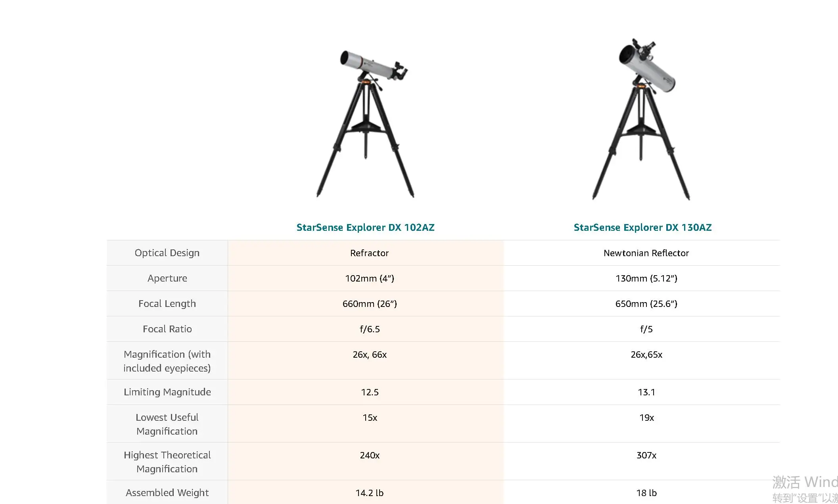The width and height of the screenshot is (838, 504).
Task: Click the 13.1 limiting magnitude value
Action: [646, 392]
